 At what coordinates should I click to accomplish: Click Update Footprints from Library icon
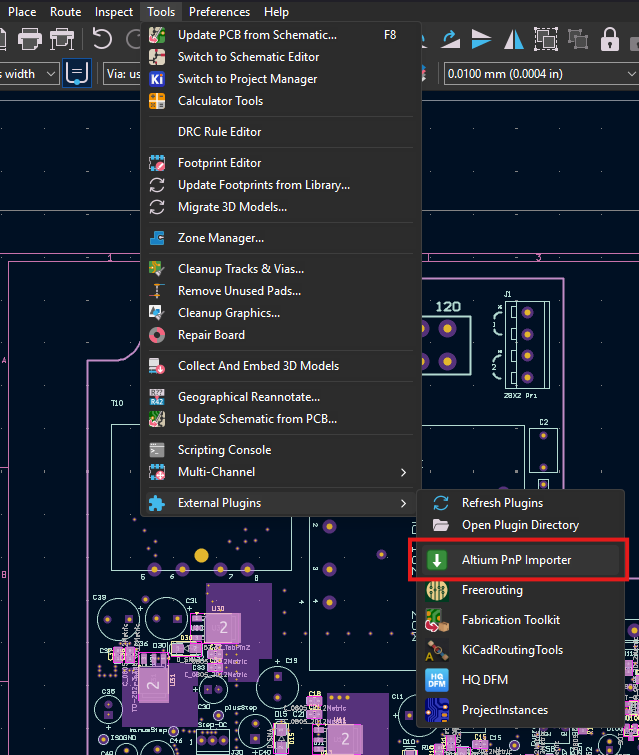[157, 185]
